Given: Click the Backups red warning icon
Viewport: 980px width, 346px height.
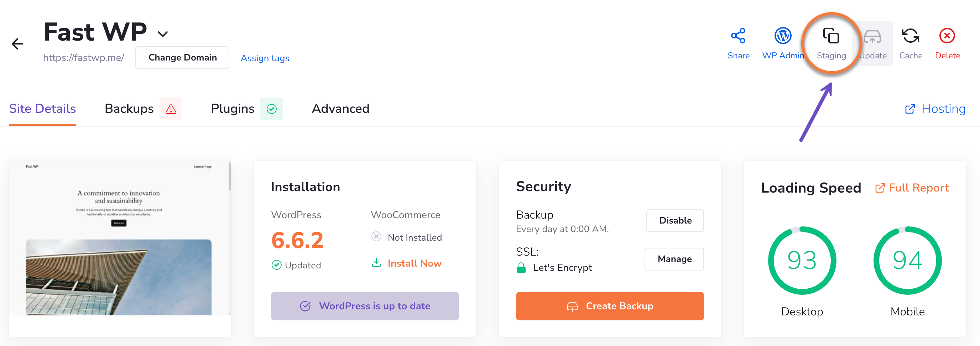Looking at the screenshot, I should (171, 109).
